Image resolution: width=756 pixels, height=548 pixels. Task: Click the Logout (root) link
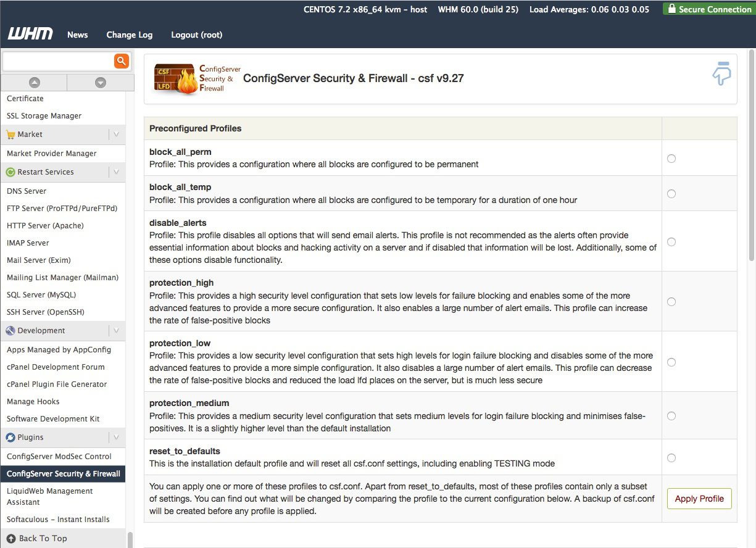coord(196,35)
